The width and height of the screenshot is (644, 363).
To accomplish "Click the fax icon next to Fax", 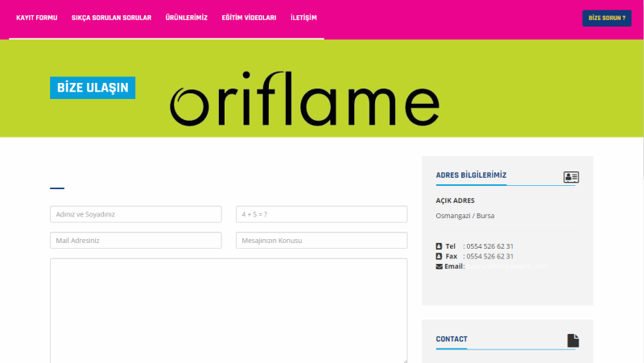I will [439, 256].
